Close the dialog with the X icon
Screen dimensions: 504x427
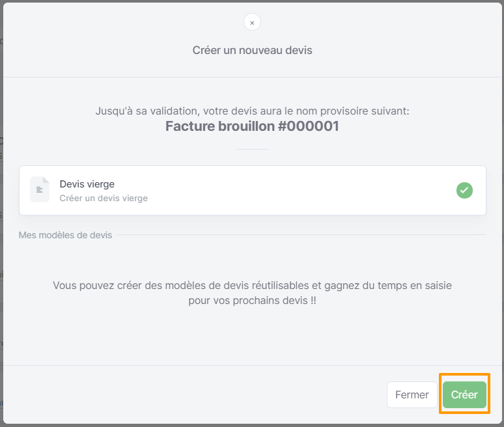[x=252, y=22]
